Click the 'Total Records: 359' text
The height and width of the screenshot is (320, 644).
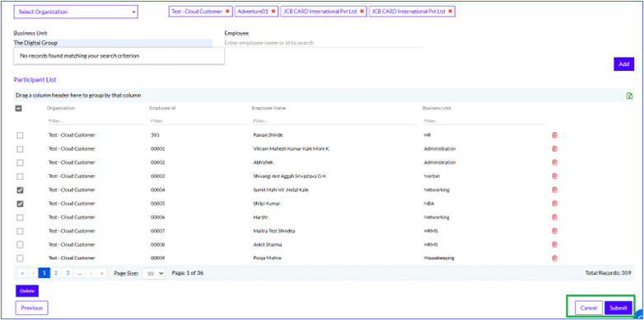click(608, 273)
